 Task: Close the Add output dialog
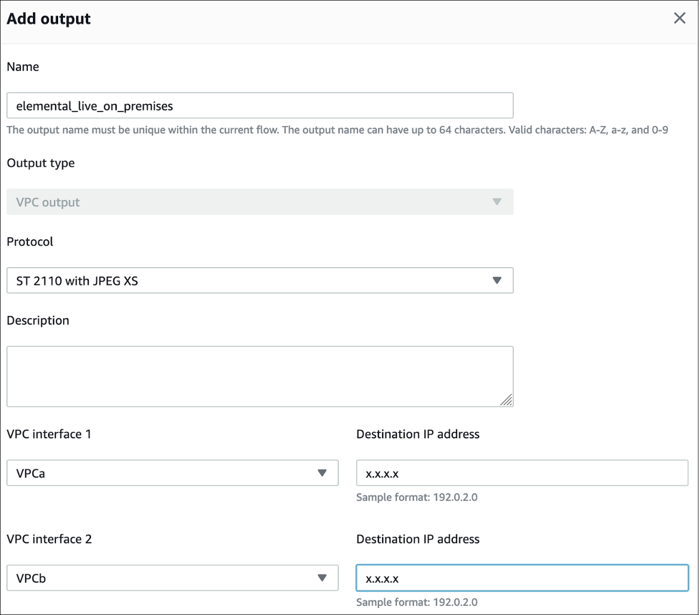tap(679, 19)
